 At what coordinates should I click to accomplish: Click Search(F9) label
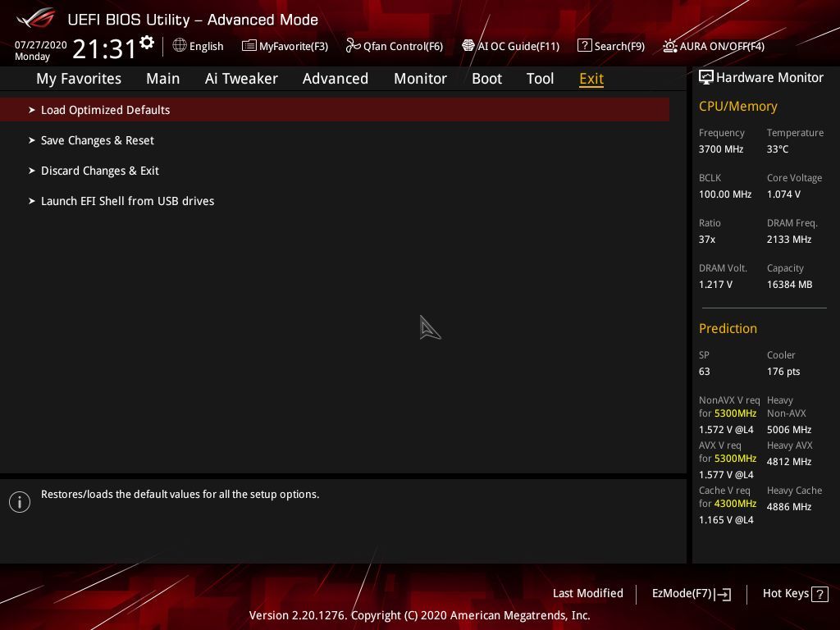tap(619, 46)
